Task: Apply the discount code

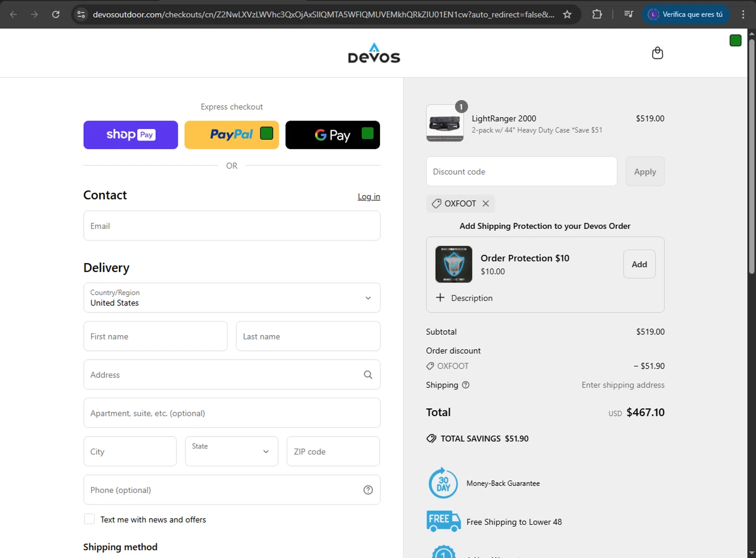Action: (x=645, y=171)
